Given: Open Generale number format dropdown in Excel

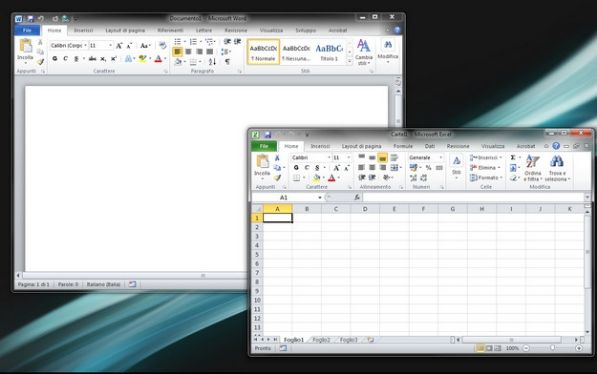Looking at the screenshot, I should click(441, 158).
